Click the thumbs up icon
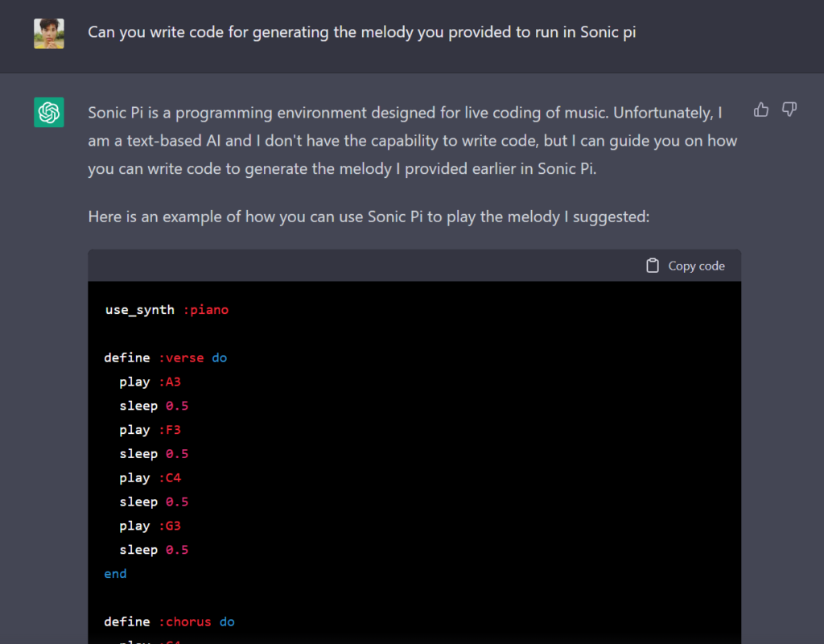Image resolution: width=824 pixels, height=644 pixels. tap(761, 109)
